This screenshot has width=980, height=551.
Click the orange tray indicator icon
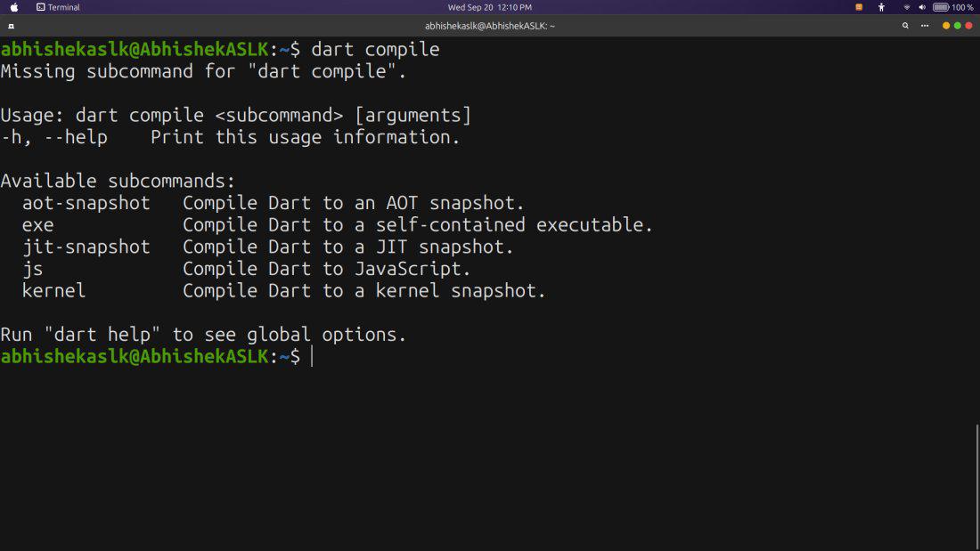pos(859,7)
